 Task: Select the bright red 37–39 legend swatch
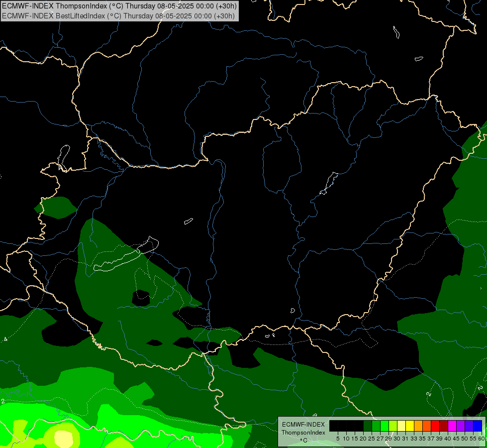435,426
